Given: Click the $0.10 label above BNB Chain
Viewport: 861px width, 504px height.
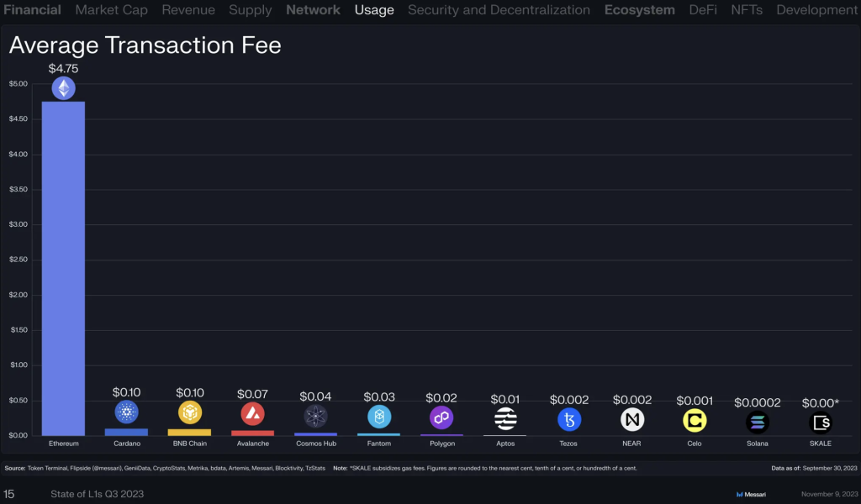Looking at the screenshot, I should tap(190, 392).
